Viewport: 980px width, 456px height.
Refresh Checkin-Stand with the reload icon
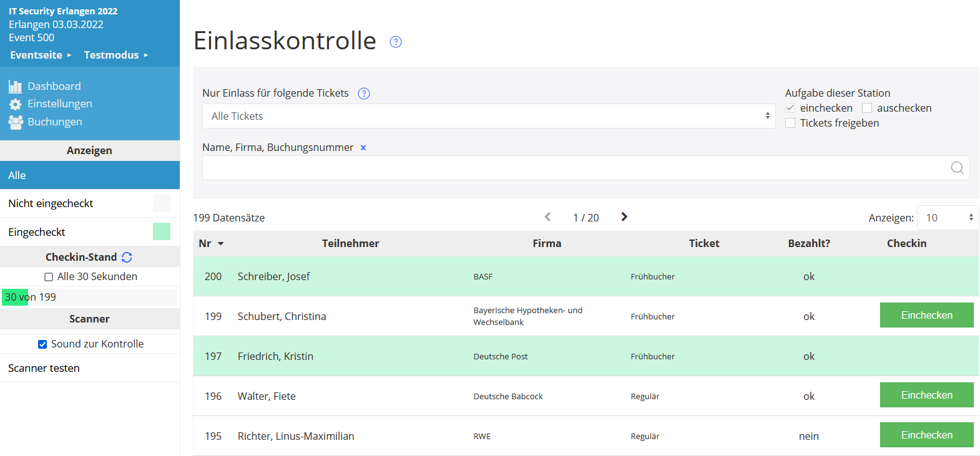(127, 257)
